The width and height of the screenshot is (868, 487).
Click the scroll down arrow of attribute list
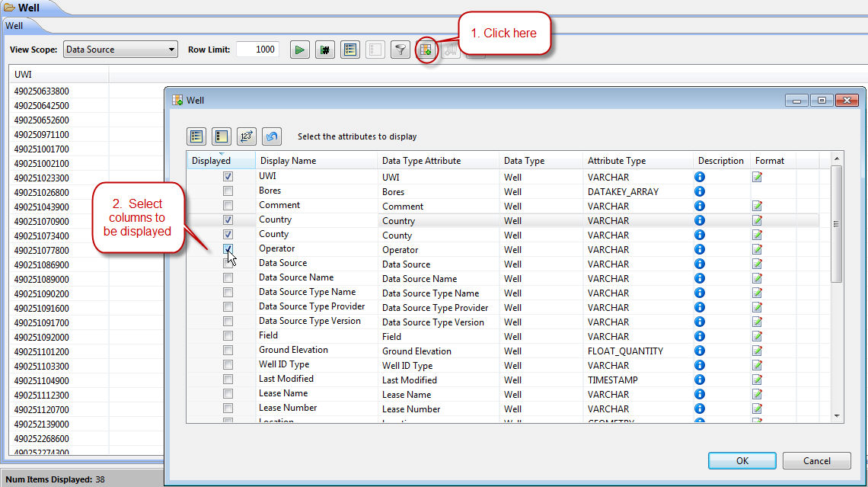tap(837, 415)
